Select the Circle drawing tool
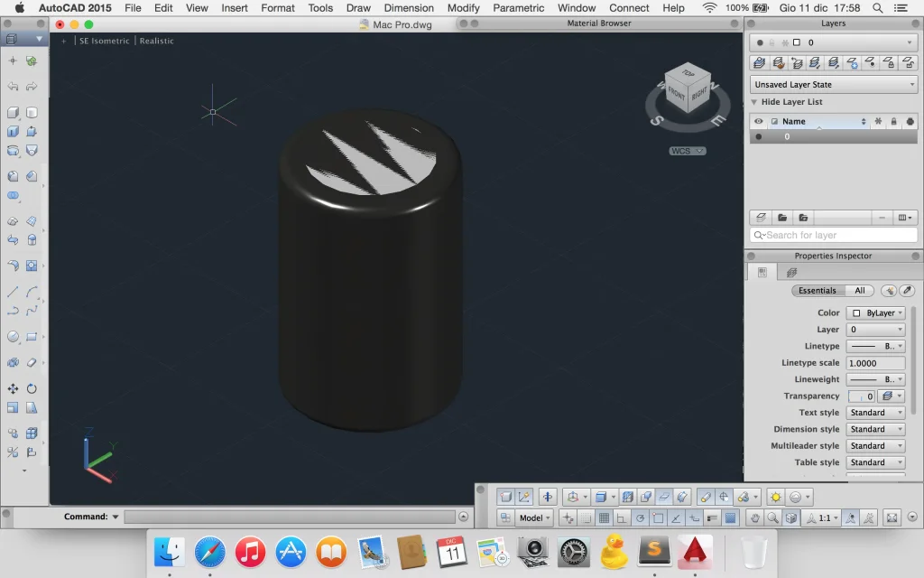The image size is (924, 578). (13, 337)
